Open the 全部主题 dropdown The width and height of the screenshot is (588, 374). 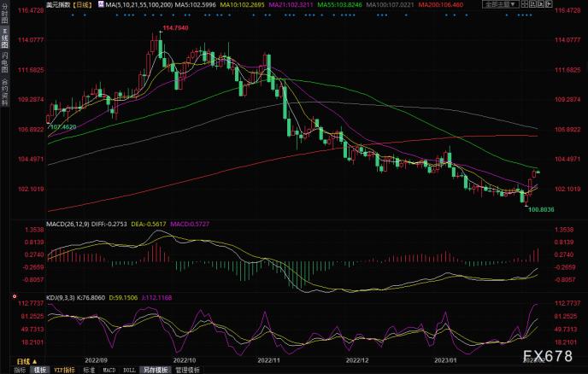(x=500, y=4)
